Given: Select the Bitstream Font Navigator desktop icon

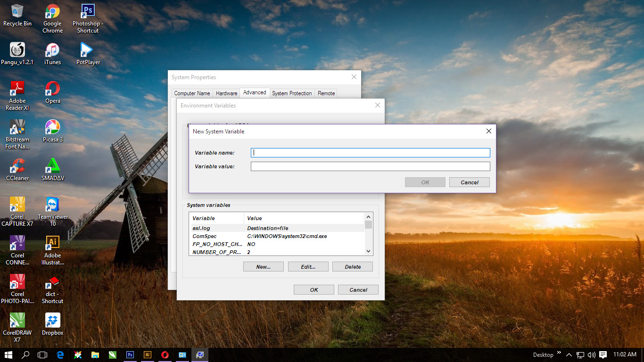Looking at the screenshot, I should [17, 134].
